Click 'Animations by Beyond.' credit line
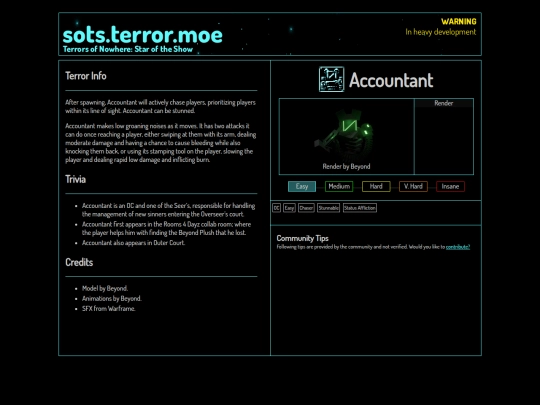Screen dimensions: 540x405 pos(112,299)
